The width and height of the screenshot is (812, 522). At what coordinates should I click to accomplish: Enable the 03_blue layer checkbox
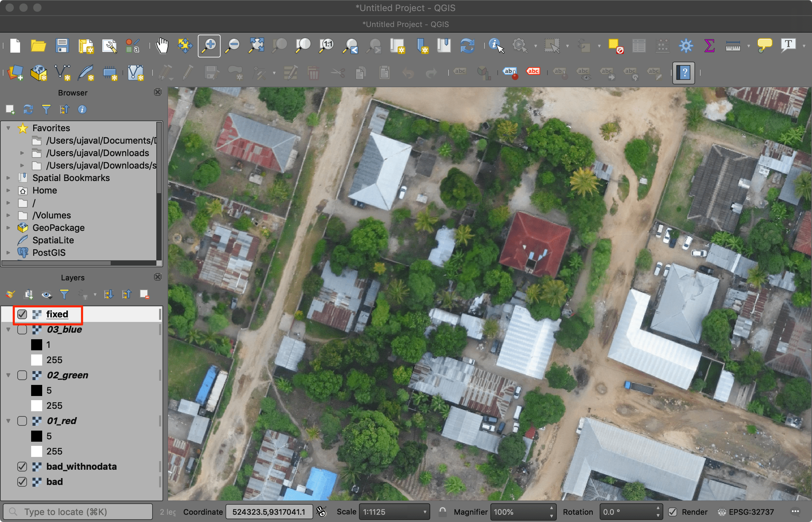click(x=22, y=330)
